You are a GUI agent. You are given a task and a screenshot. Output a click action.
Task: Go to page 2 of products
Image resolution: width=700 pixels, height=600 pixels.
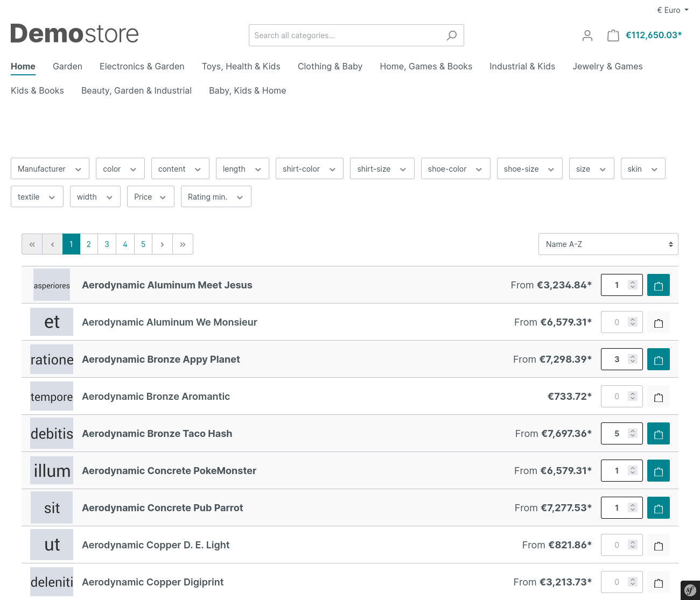pyautogui.click(x=89, y=244)
